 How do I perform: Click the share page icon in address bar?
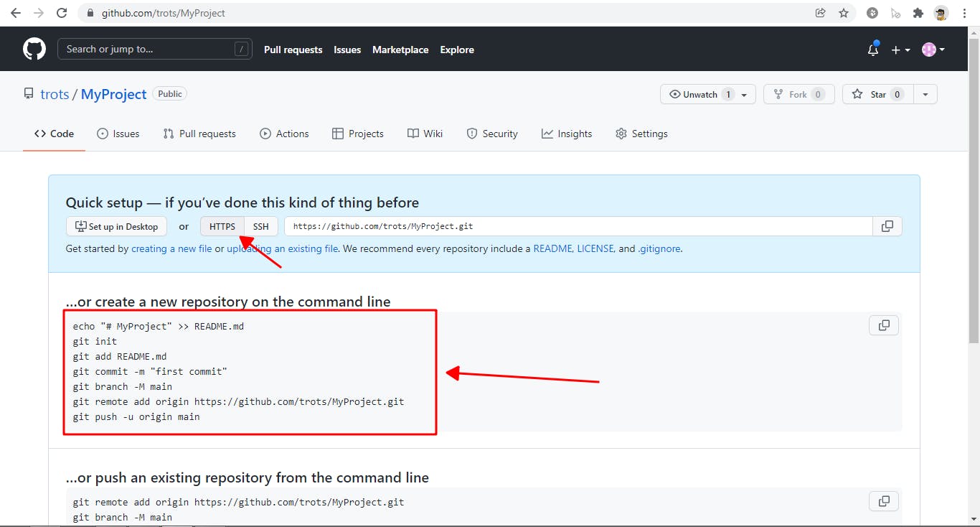(820, 13)
